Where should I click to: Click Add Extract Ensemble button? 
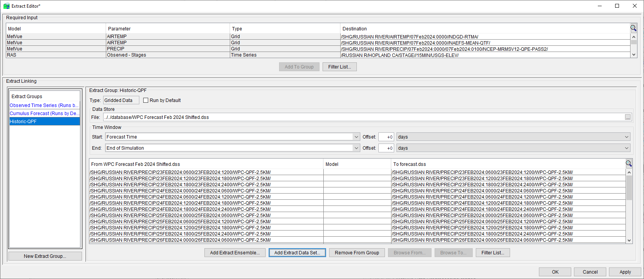point(235,252)
